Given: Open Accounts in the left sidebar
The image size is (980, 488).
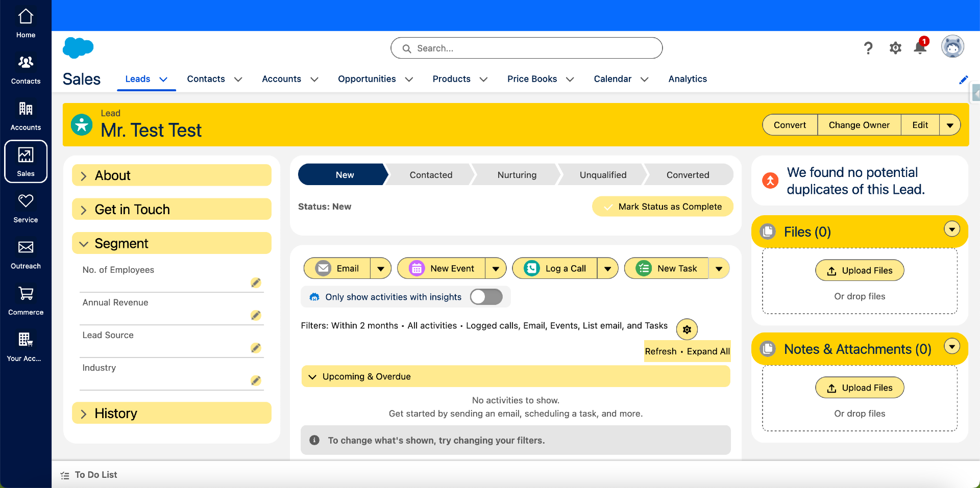Looking at the screenshot, I should 26,116.
